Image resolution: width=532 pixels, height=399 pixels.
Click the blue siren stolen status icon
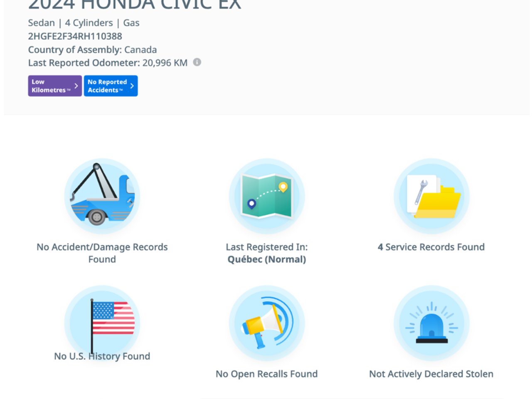(x=431, y=323)
